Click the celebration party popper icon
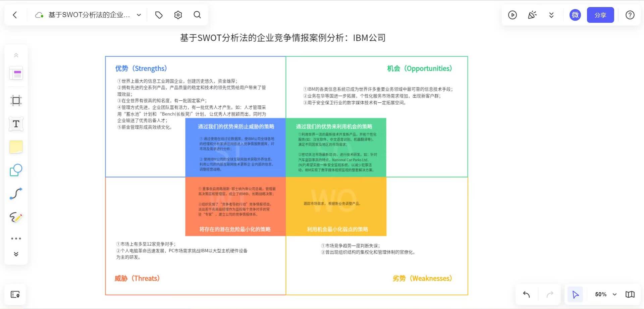Image resolution: width=644 pixels, height=309 pixels. [x=532, y=15]
